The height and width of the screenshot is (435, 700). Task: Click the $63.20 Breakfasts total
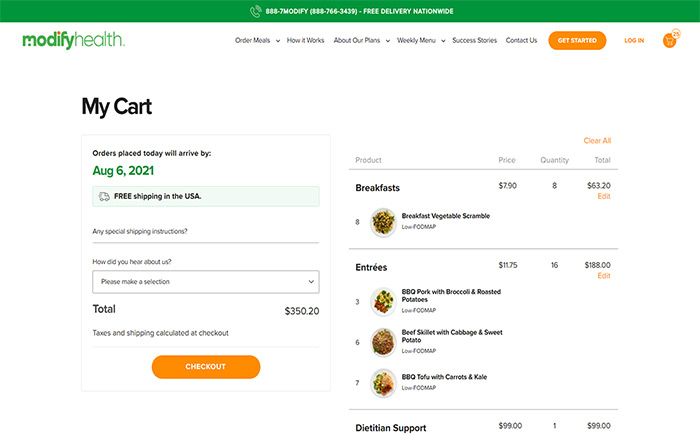pos(599,186)
